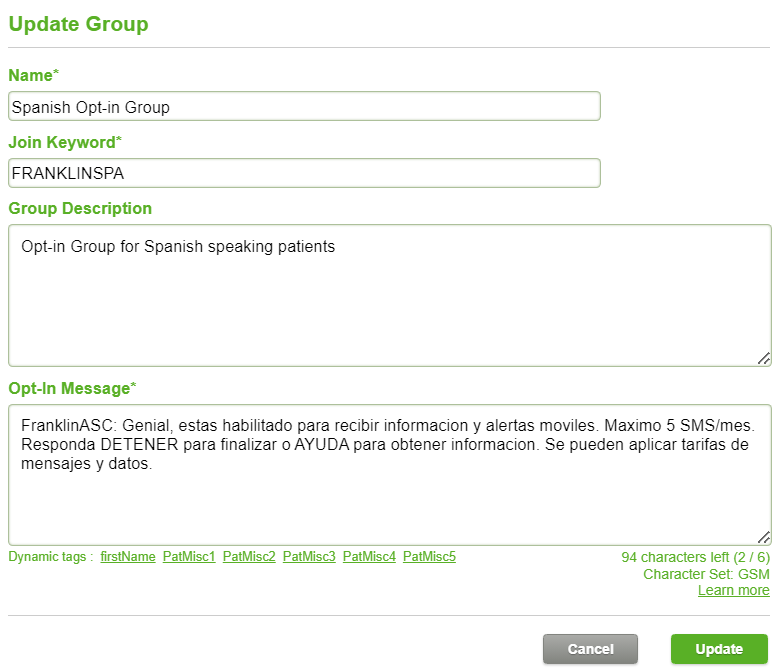Insert the PatMisc5 dynamic tag
The width and height of the screenshot is (778, 672).
point(429,556)
